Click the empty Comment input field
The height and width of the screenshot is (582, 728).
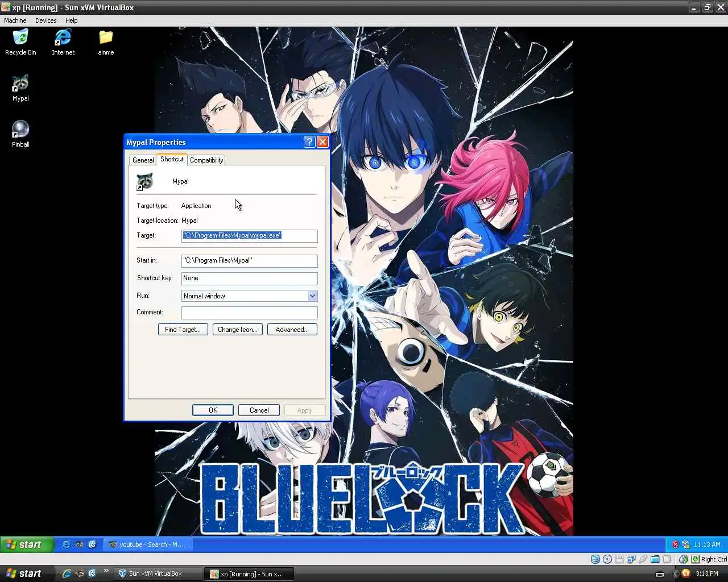[x=250, y=313]
